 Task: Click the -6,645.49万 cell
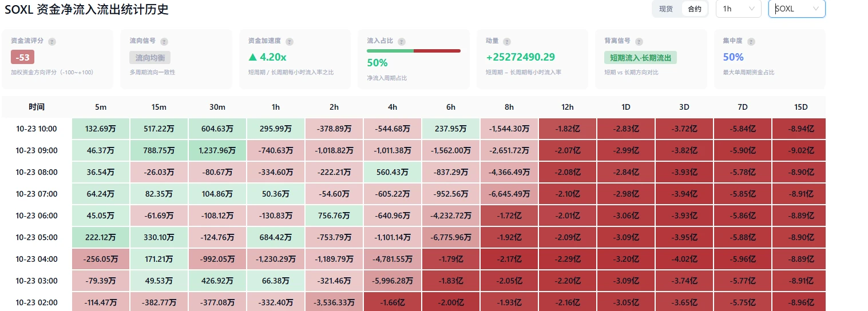(509, 194)
